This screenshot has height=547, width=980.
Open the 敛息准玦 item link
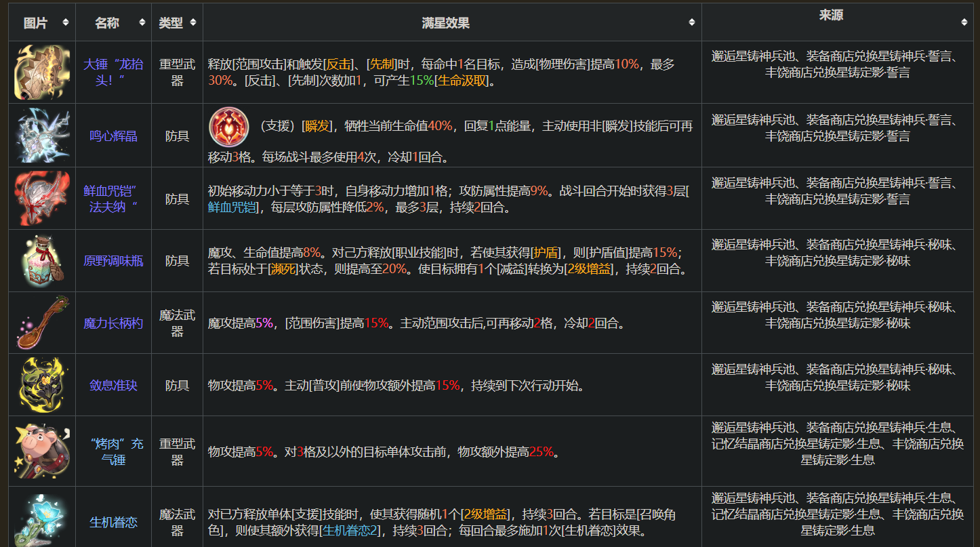(114, 386)
